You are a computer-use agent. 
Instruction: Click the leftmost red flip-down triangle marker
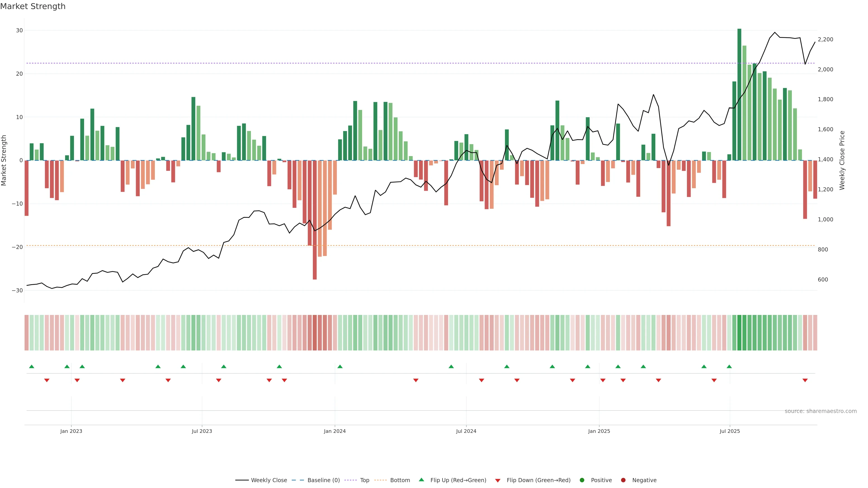click(x=47, y=380)
